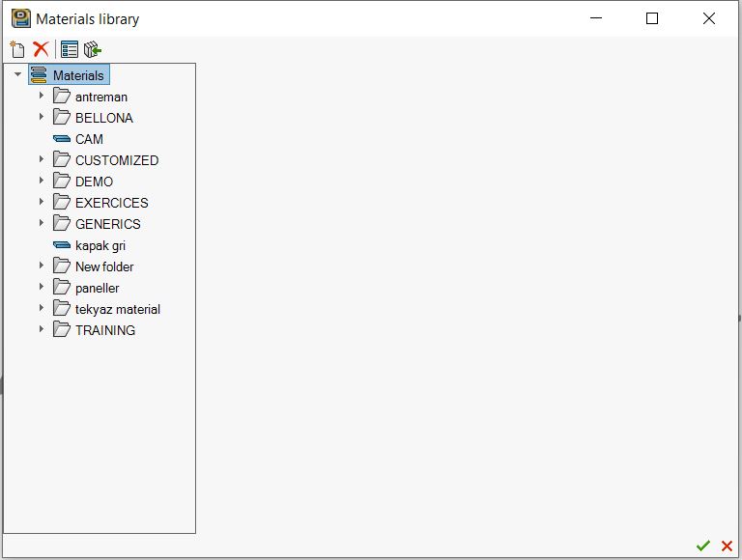
Task: Click the Materials root stack icon
Action: tap(39, 74)
